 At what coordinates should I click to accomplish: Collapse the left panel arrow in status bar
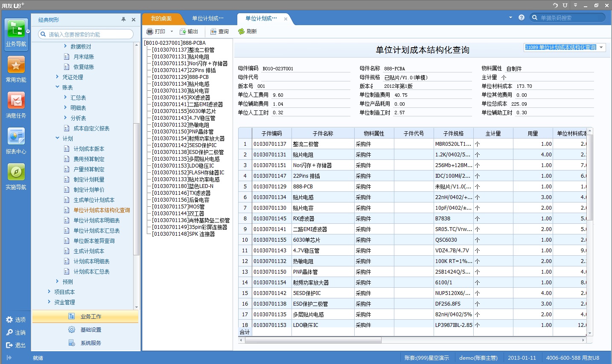pos(9,358)
